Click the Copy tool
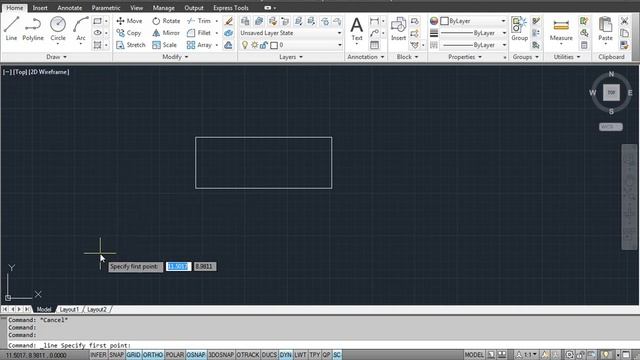 [x=129, y=33]
